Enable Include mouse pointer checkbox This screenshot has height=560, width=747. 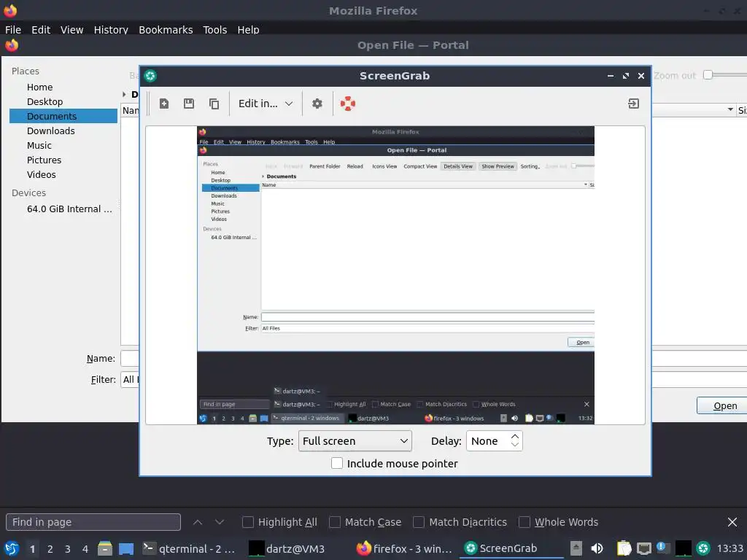coord(337,463)
